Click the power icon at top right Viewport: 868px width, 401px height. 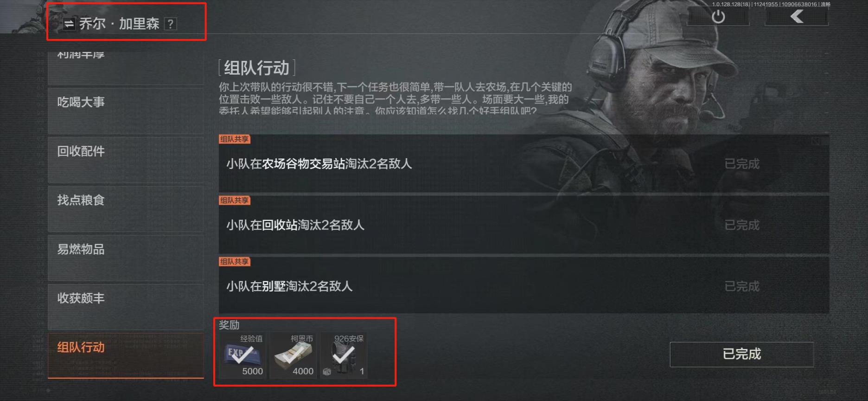pyautogui.click(x=718, y=17)
